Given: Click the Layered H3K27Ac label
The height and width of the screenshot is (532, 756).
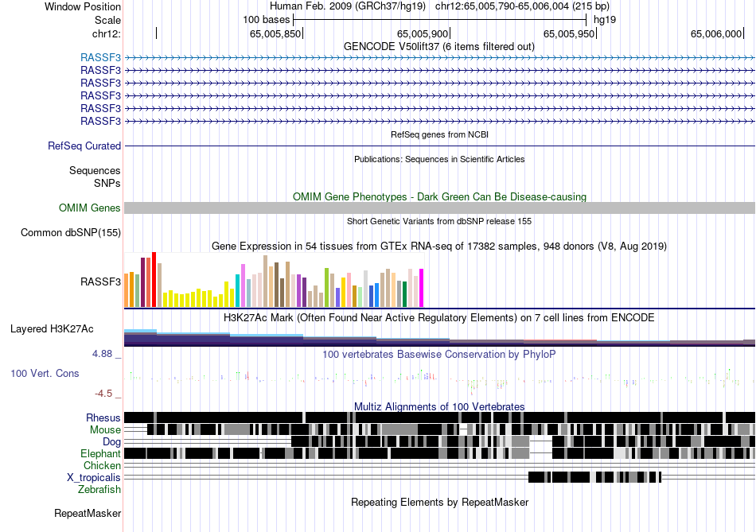Looking at the screenshot, I should pyautogui.click(x=52, y=329).
